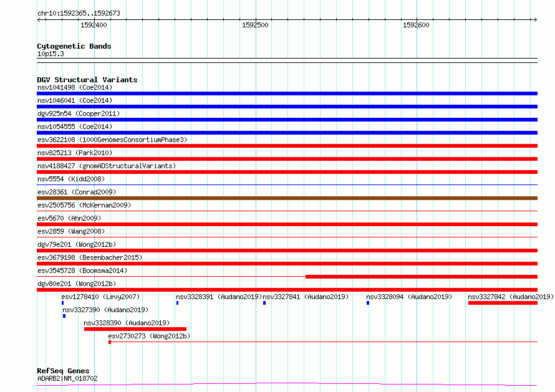Select the 1592400 ruler tick label
Screen dimensions: 555x392
click(94, 25)
